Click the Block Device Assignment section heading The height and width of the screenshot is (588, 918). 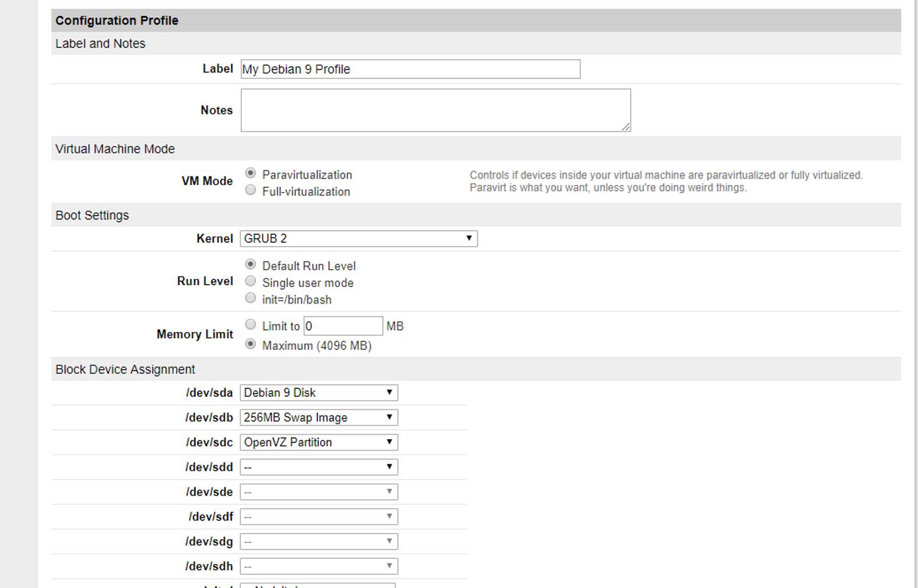click(x=124, y=369)
